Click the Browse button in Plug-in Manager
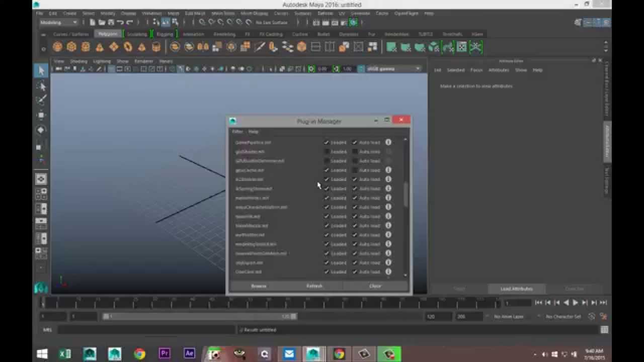The width and height of the screenshot is (644, 362). point(259,286)
